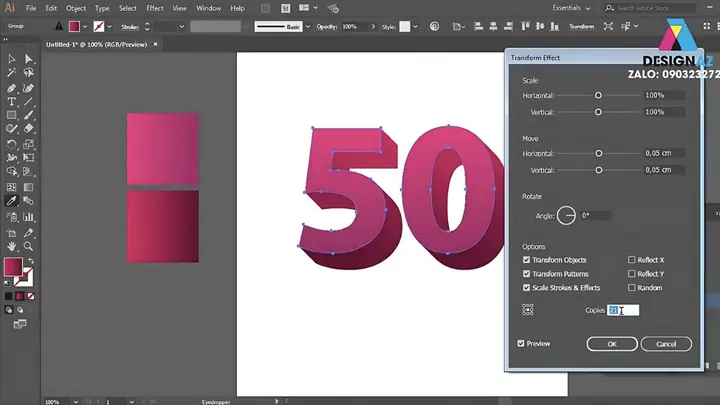720x405 pixels.
Task: Open the Essentials workspace dropdown
Action: (571, 8)
